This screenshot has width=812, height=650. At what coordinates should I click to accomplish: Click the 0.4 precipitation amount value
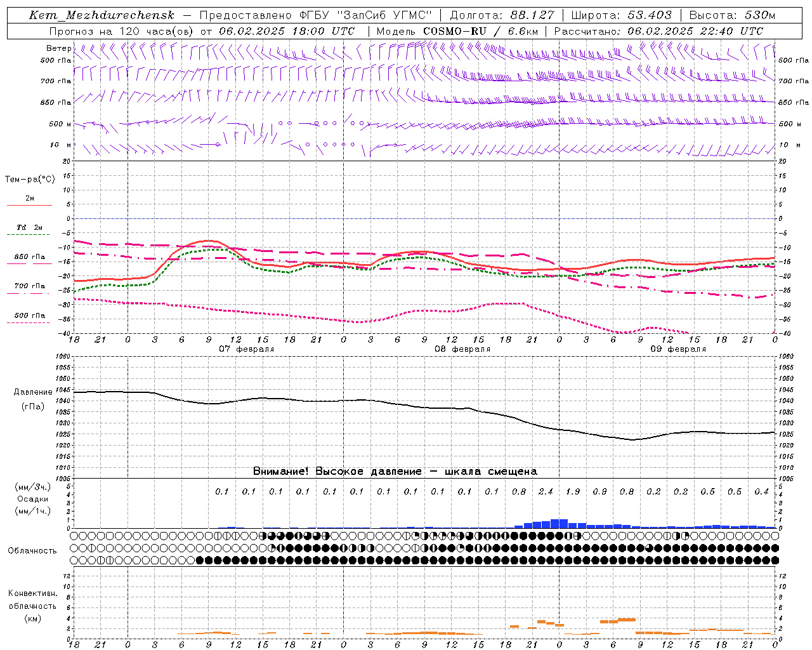(761, 491)
